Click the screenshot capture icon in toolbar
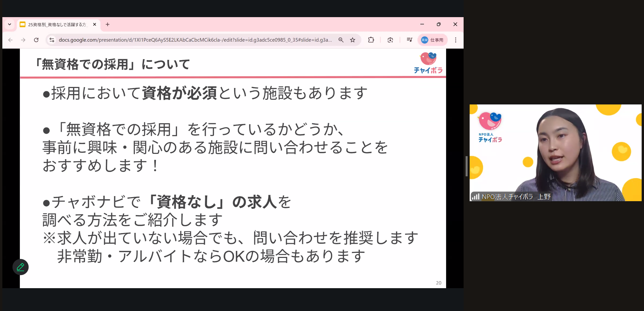Screen dimensions: 644x311 [390, 40]
